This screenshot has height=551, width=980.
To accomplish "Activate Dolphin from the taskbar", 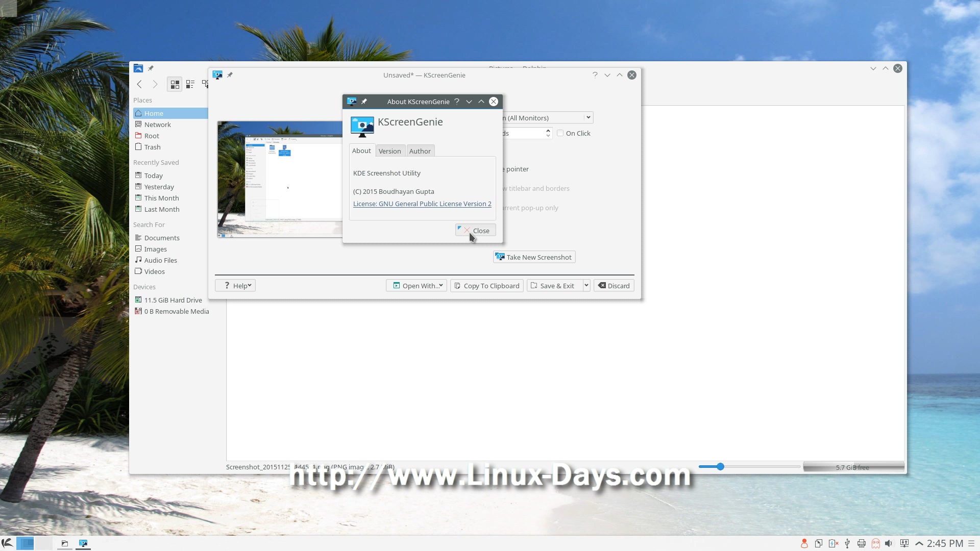I will coord(65,543).
